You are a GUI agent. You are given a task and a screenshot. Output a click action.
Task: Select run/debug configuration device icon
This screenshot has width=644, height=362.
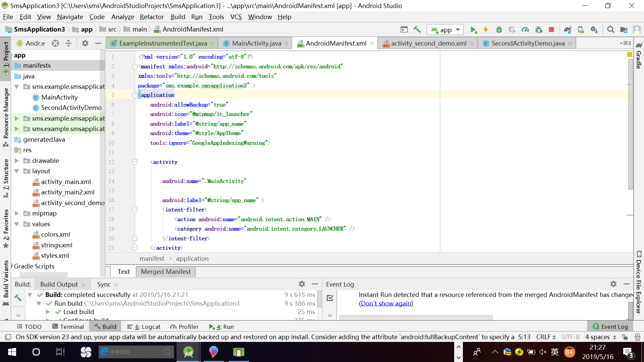(x=404, y=29)
